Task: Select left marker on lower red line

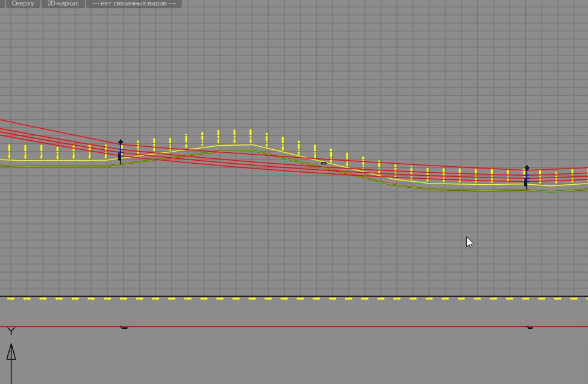Action: [x=124, y=327]
